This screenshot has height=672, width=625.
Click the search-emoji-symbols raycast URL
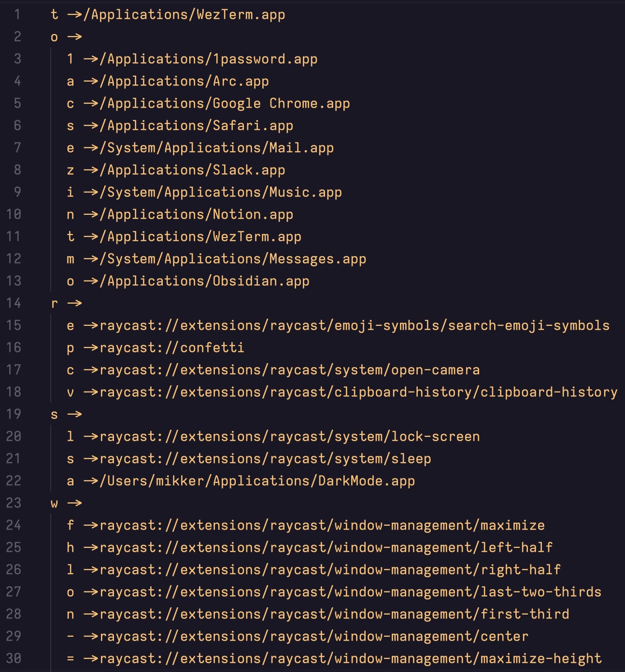point(355,325)
